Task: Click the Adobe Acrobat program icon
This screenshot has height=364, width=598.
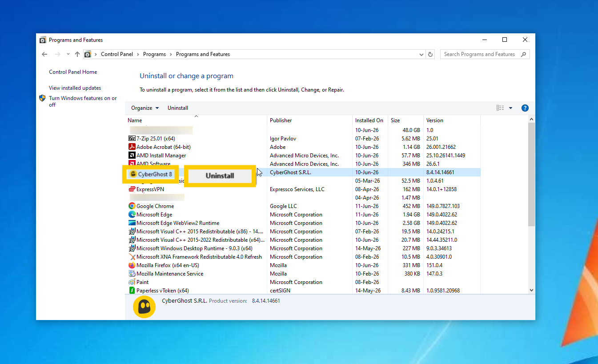Action: pos(132,147)
